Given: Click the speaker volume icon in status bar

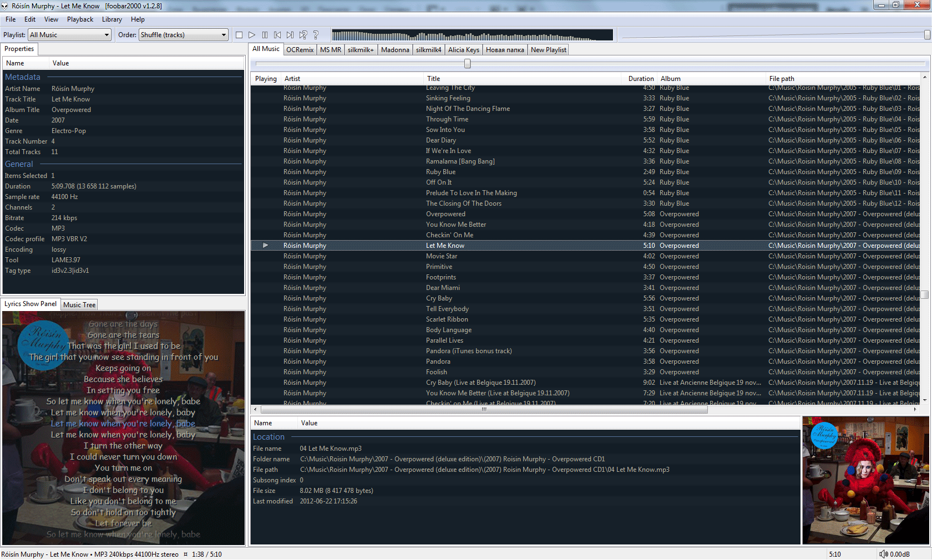Looking at the screenshot, I should (x=883, y=554).
